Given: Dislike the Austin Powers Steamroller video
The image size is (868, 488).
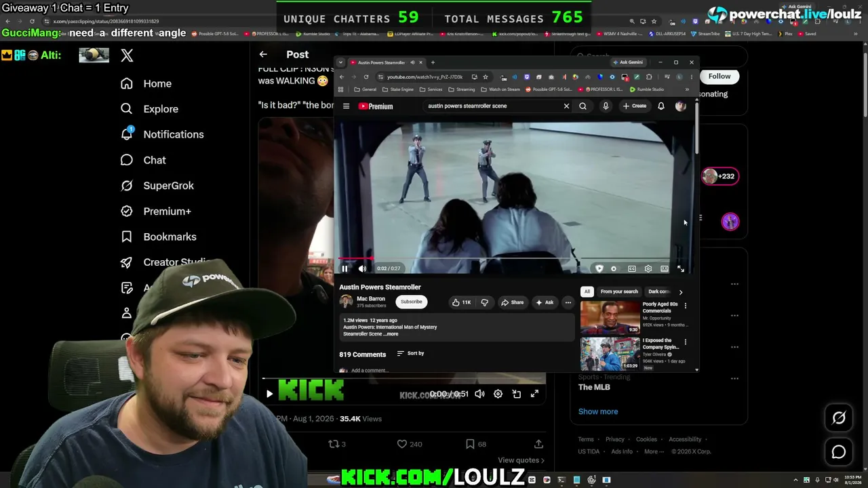Looking at the screenshot, I should point(484,302).
